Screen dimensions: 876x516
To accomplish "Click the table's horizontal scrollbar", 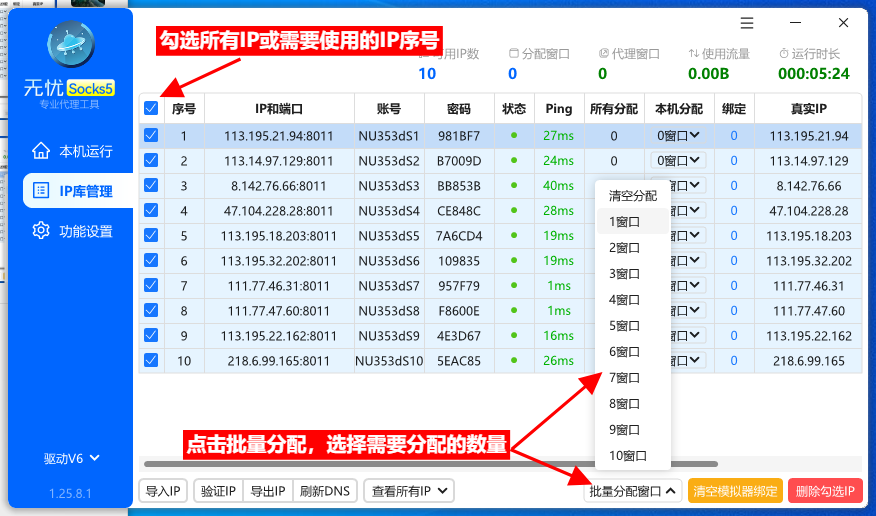I will (430, 464).
